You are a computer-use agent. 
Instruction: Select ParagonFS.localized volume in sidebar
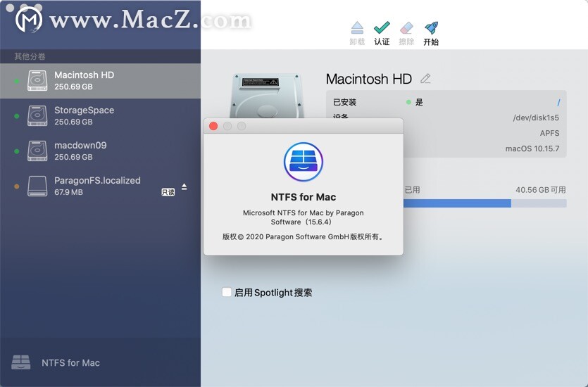100,186
